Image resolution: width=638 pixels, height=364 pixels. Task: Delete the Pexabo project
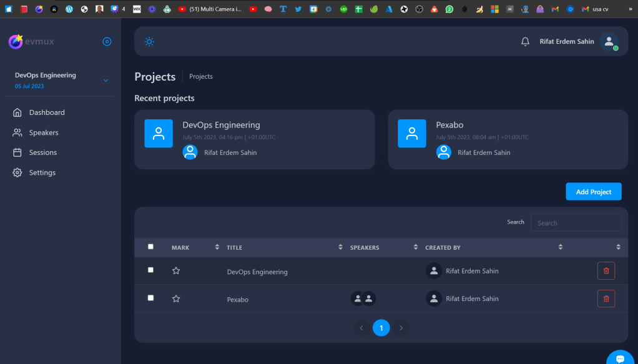tap(606, 299)
